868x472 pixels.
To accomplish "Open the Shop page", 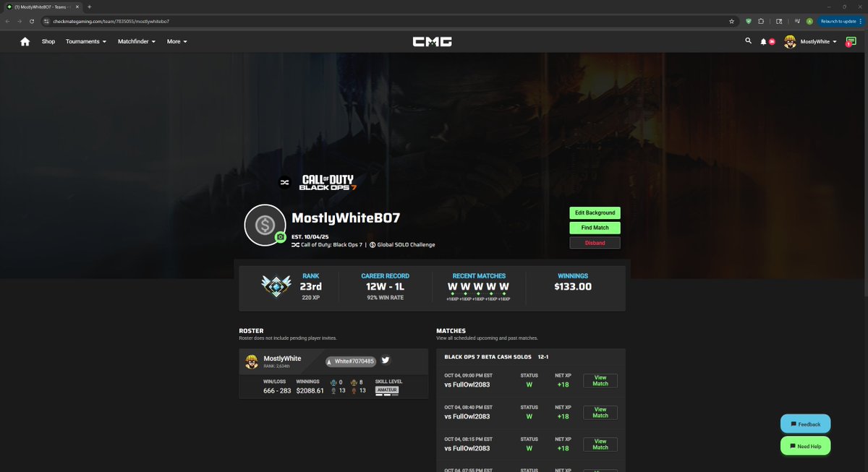I will [x=48, y=42].
